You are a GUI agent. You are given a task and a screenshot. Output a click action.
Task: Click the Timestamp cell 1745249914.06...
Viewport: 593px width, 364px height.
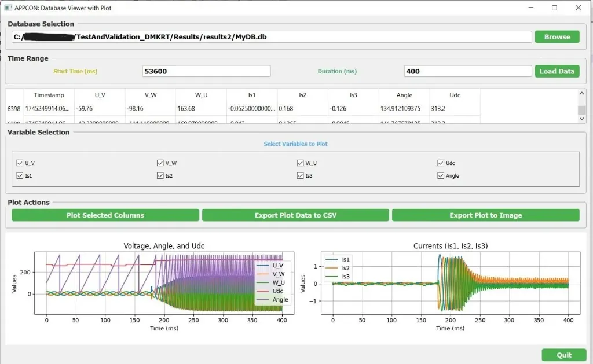point(49,108)
